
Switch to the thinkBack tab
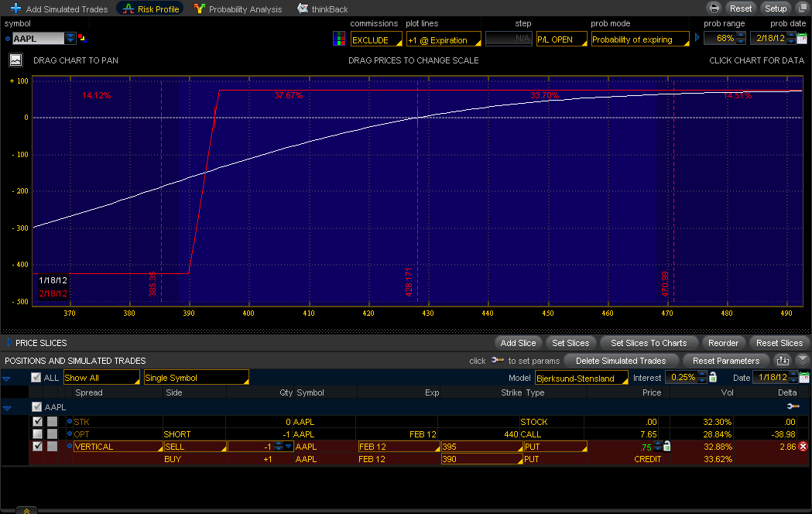tap(323, 9)
